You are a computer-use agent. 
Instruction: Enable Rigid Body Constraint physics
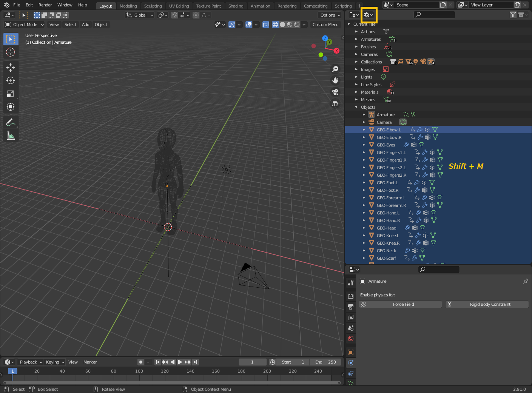point(487,304)
